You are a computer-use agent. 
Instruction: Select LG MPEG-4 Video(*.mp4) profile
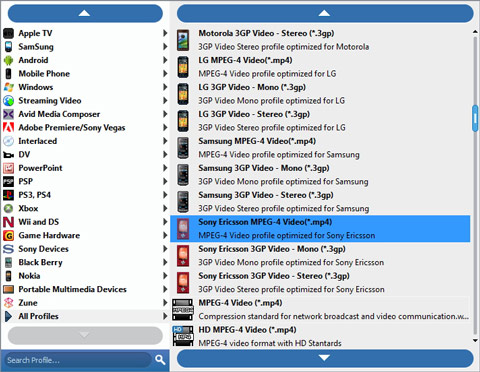click(320, 67)
